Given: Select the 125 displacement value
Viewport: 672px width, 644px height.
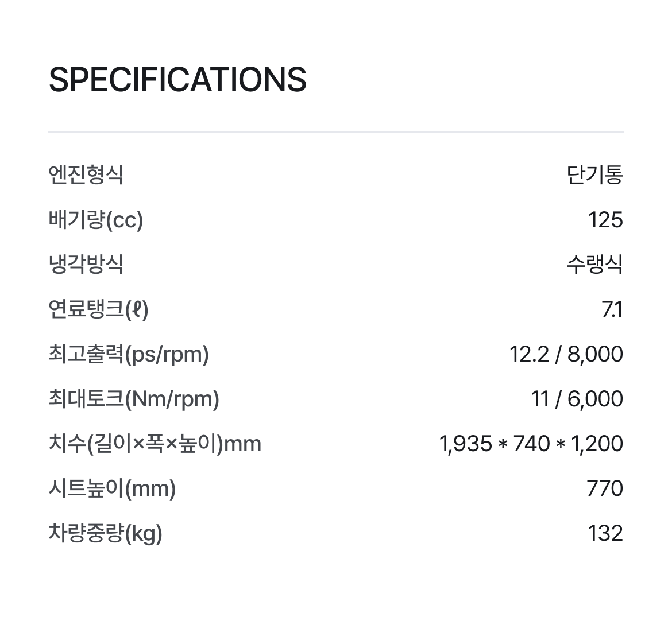Looking at the screenshot, I should tap(605, 219).
